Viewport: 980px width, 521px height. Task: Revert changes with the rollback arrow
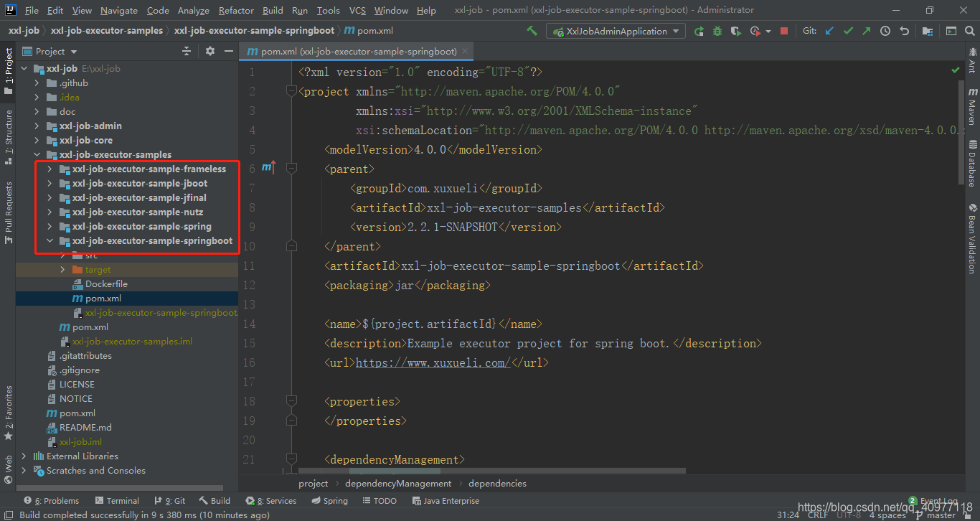pyautogui.click(x=904, y=31)
